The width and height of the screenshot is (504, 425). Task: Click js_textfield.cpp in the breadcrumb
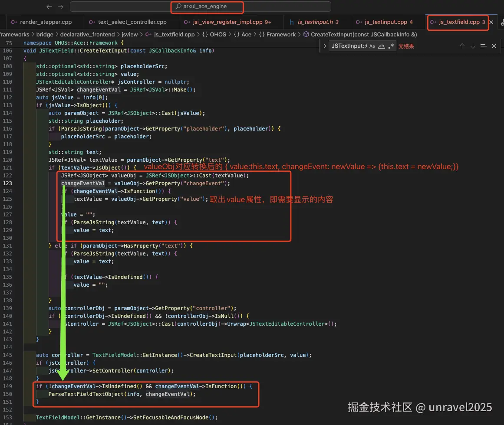170,34
